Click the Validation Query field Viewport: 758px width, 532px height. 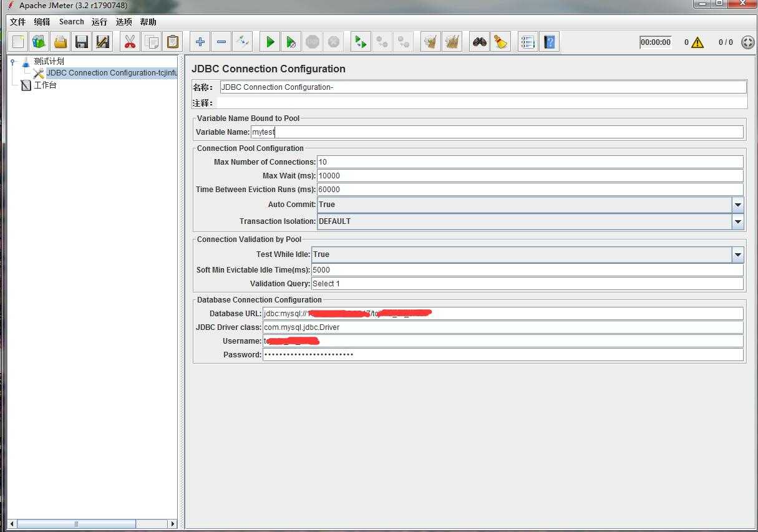coord(527,284)
